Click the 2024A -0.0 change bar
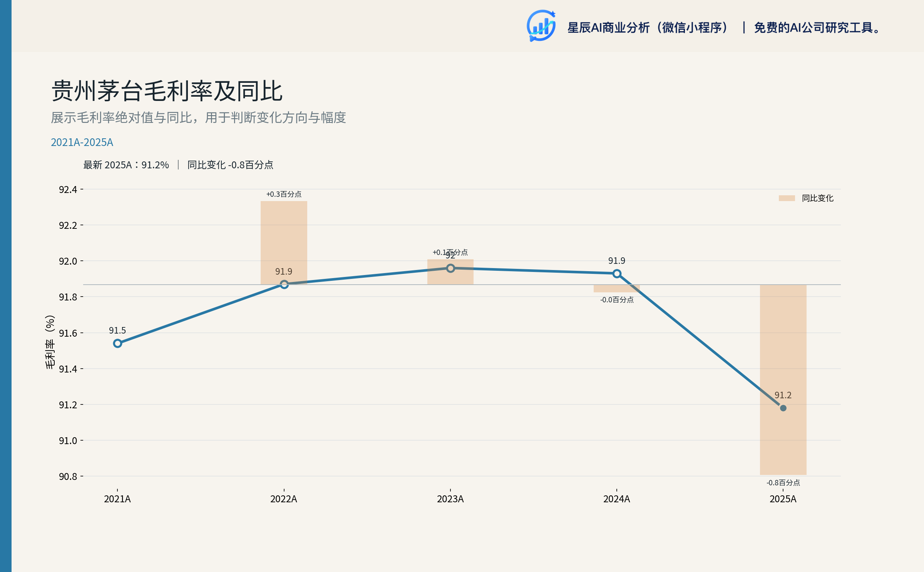This screenshot has height=572, width=924. (617, 289)
